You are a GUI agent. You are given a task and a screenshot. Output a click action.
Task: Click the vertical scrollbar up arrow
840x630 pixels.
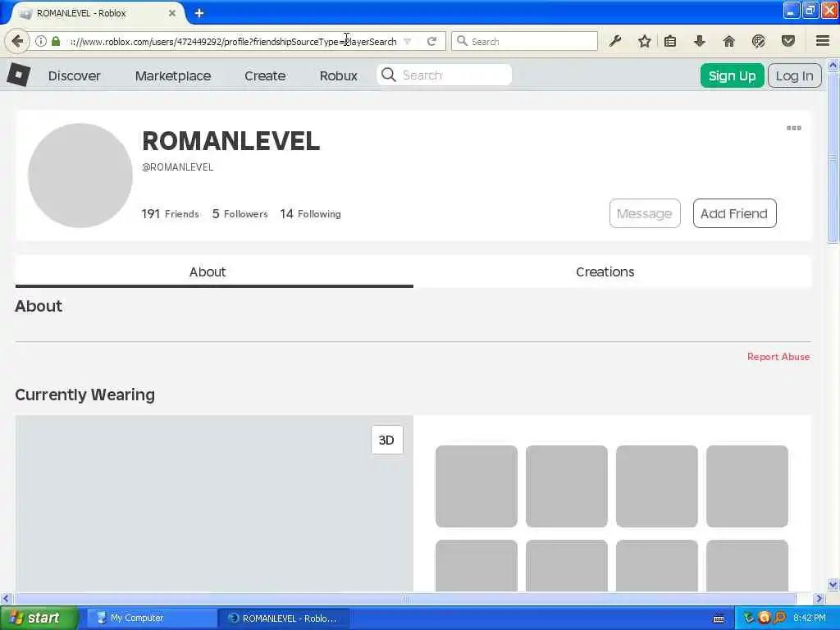point(833,66)
